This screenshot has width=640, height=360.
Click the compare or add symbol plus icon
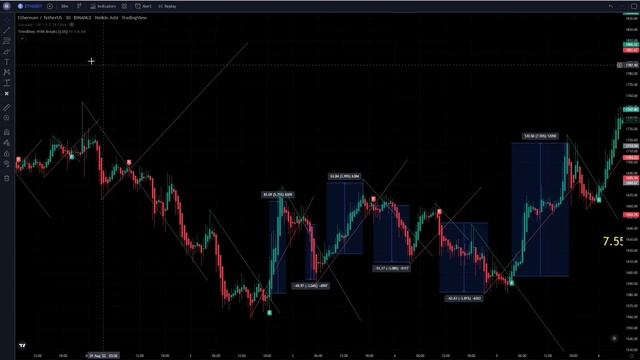point(50,6)
